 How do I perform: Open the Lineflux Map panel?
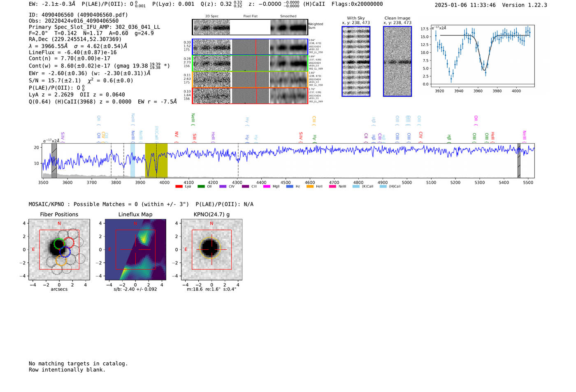(135, 250)
